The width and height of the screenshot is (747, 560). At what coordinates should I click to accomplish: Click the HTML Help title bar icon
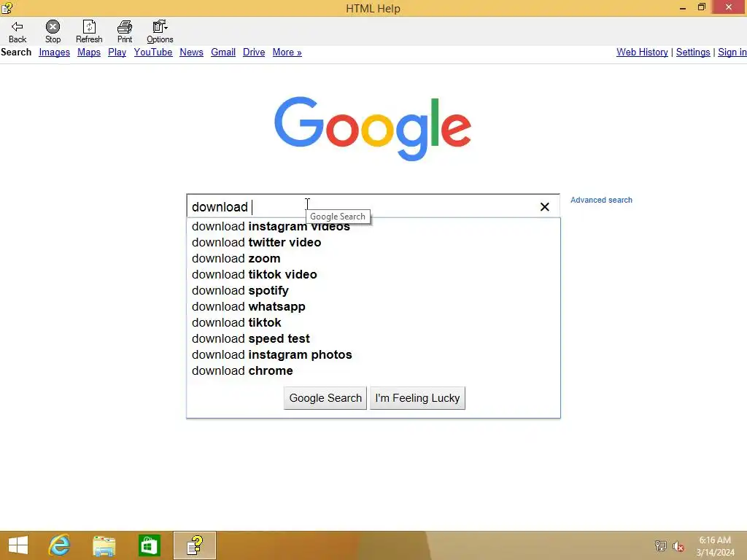click(x=7, y=7)
